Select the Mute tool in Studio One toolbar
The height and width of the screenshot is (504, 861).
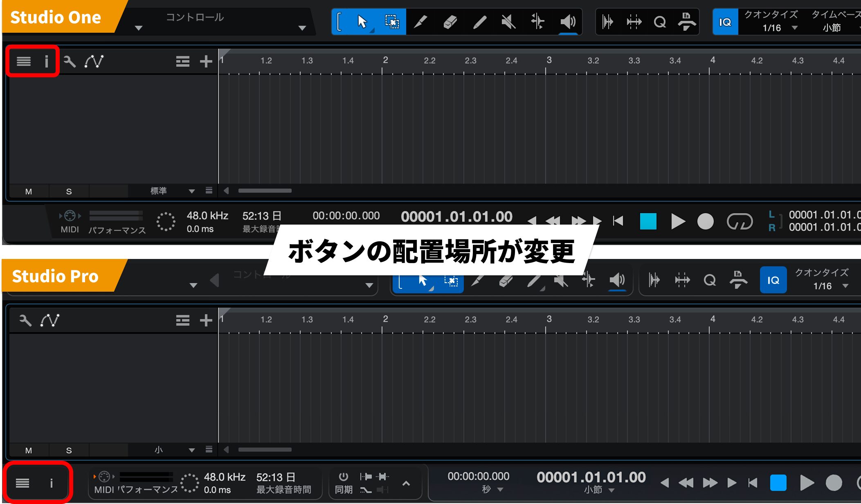pyautogui.click(x=508, y=22)
